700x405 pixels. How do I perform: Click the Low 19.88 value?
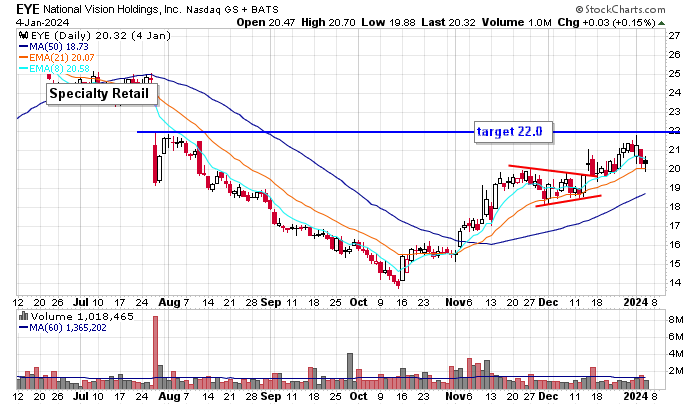(388, 22)
